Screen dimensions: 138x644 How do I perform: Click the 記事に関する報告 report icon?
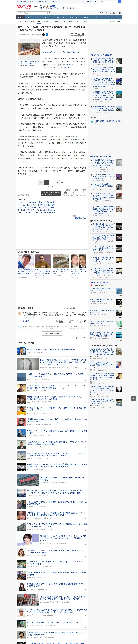click(18, 195)
